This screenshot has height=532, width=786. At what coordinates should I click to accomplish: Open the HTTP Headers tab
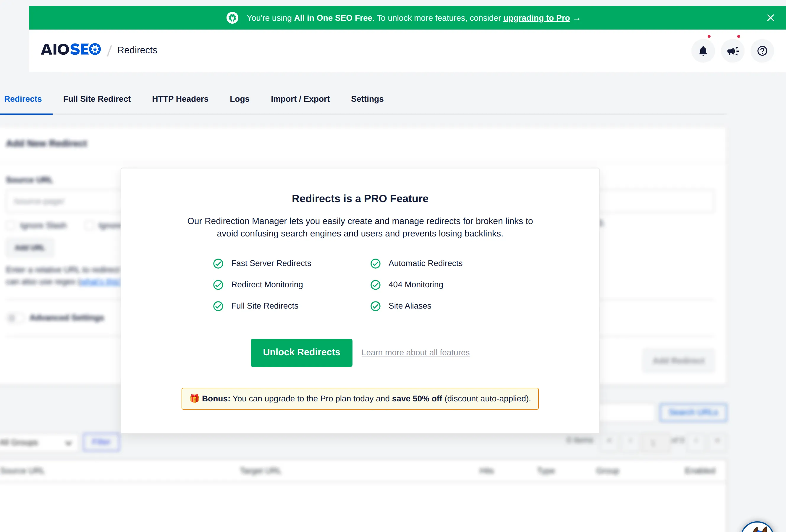coord(180,99)
